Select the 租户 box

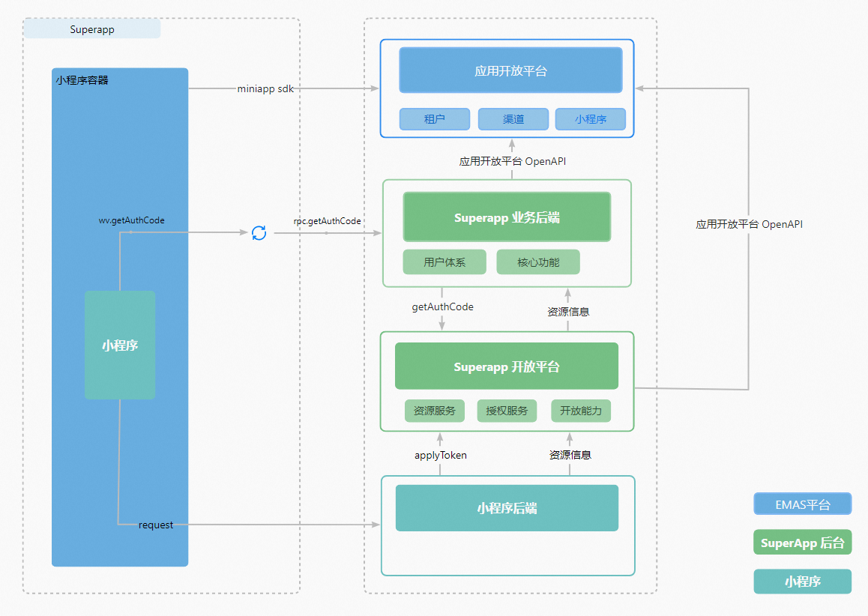[x=435, y=119]
